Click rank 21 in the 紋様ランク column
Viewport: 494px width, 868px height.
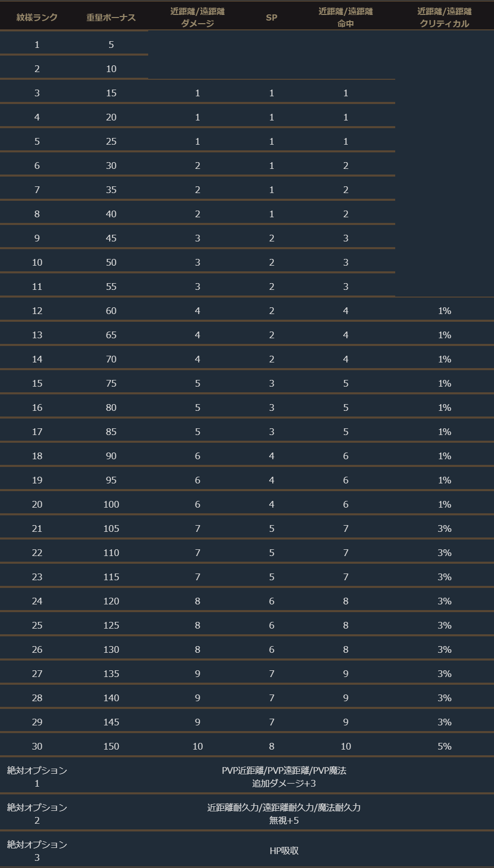tap(37, 528)
